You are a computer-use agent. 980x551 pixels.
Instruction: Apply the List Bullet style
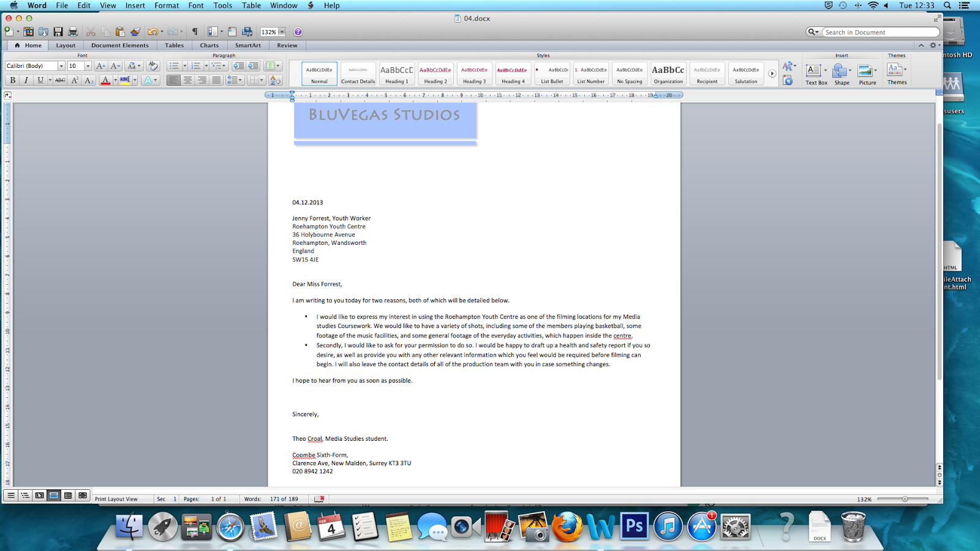[x=552, y=73]
